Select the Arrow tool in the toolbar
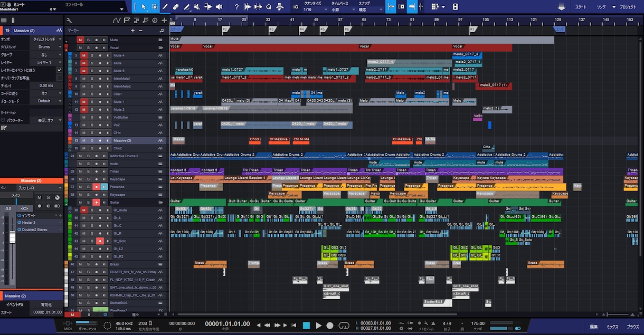This screenshot has height=335, width=644. click(144, 7)
